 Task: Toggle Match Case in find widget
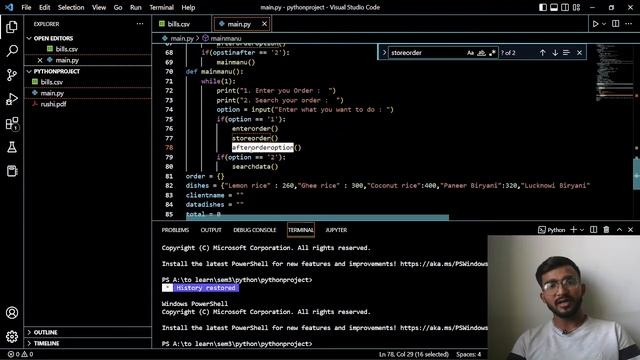coord(471,53)
